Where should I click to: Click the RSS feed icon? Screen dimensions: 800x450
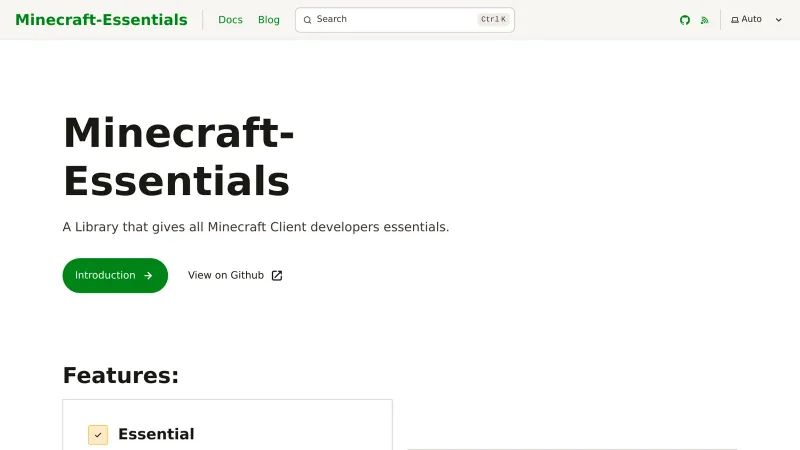[704, 20]
